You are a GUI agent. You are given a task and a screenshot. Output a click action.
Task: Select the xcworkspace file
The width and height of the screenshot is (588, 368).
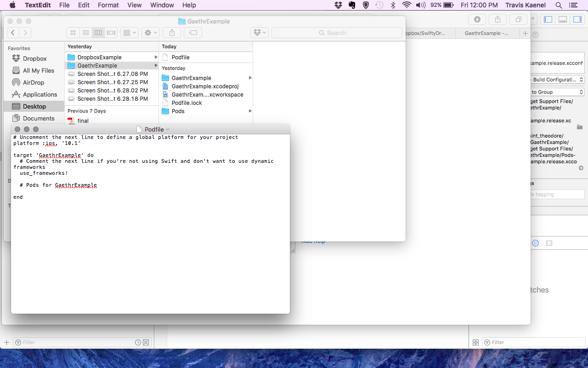[x=207, y=94]
